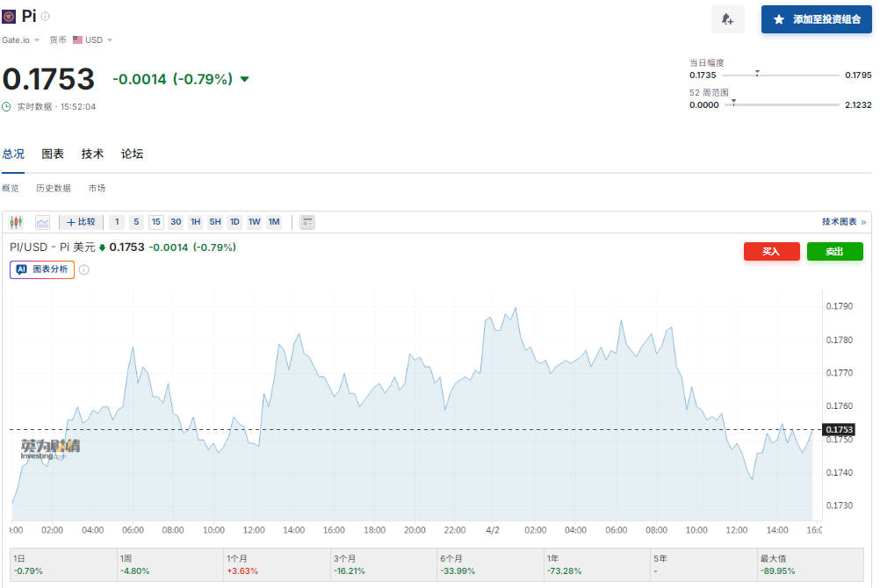
Task: Open the 历史数据 sub-tab
Action: point(54,189)
